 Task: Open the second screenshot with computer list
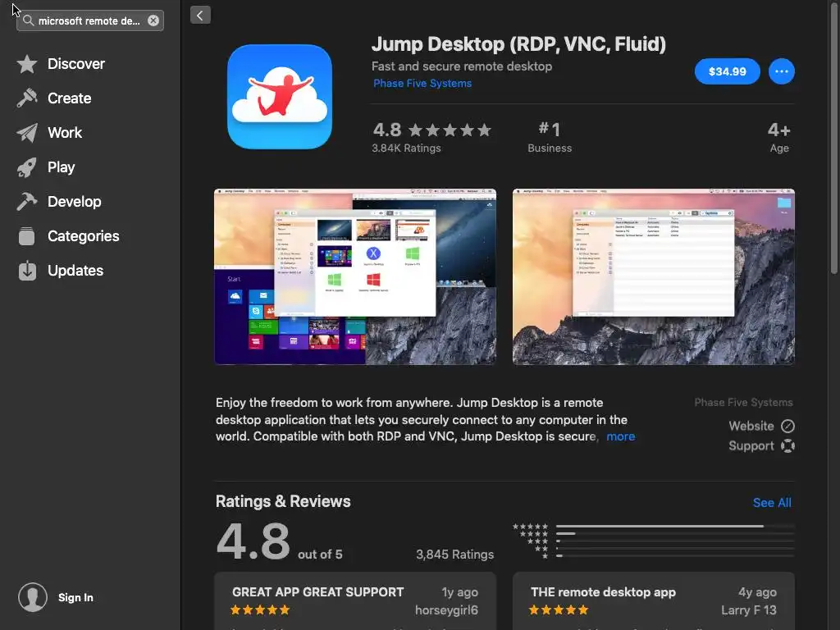[654, 276]
